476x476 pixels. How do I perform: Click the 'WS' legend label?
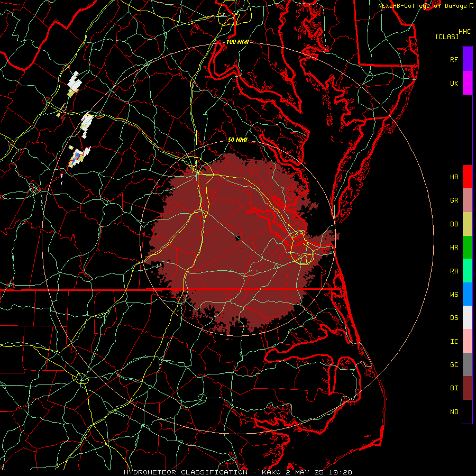coord(454,295)
